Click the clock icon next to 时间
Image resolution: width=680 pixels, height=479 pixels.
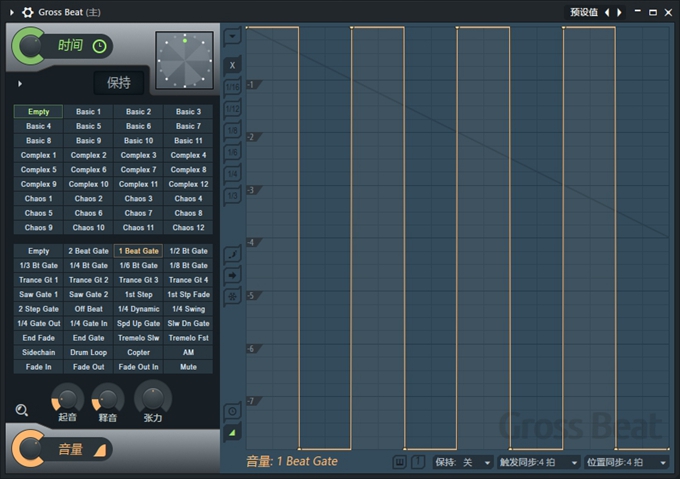[99, 46]
